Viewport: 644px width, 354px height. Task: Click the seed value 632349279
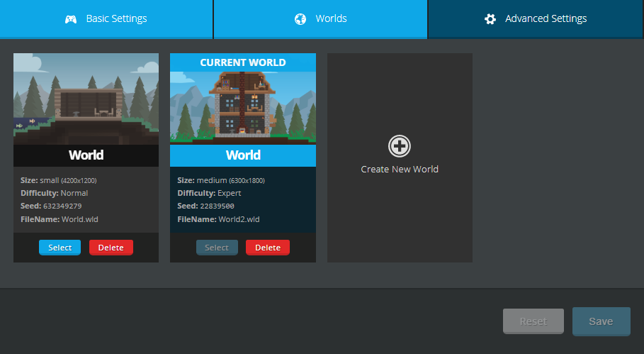[62, 206]
